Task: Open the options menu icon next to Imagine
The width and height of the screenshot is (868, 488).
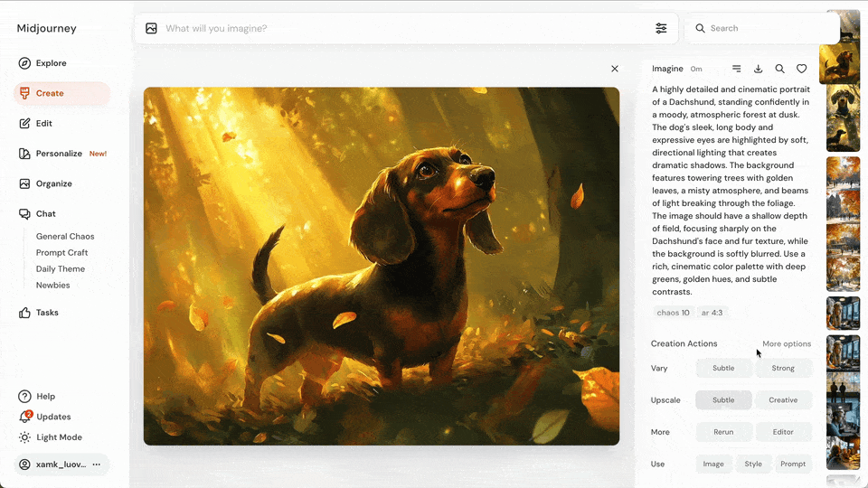Action: 736,69
